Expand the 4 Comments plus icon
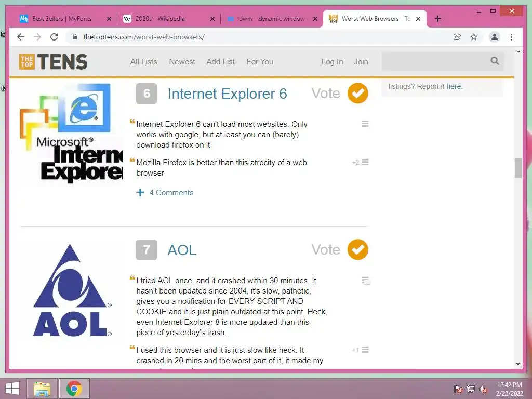Viewport: 532px width, 399px height. point(140,193)
